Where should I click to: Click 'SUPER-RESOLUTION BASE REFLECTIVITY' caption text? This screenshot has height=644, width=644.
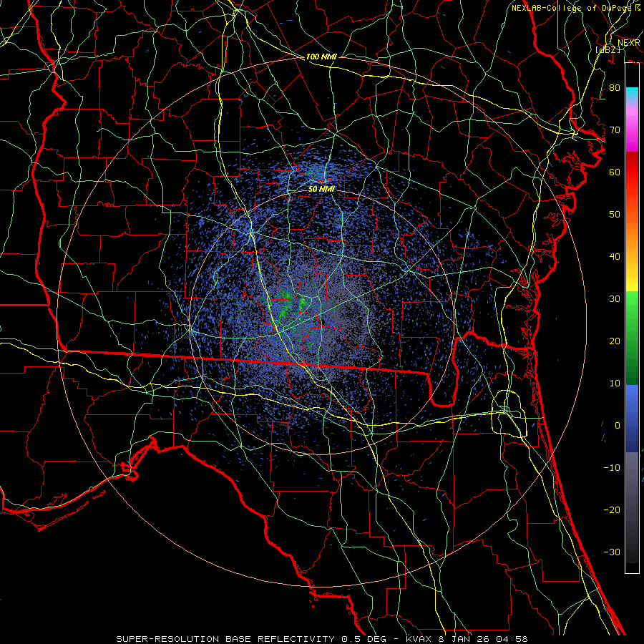[x=225, y=639]
